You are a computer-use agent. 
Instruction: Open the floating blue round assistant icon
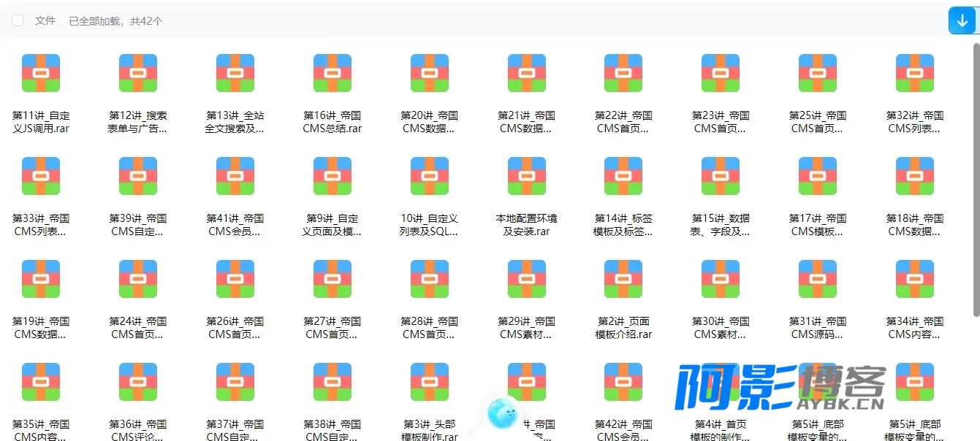pyautogui.click(x=504, y=413)
